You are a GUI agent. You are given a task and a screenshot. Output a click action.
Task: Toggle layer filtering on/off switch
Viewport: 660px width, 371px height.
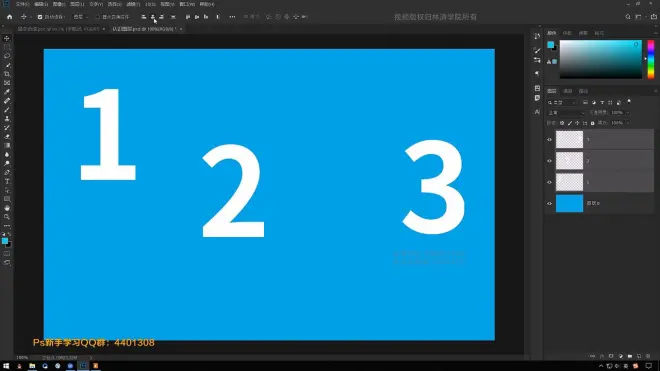point(629,102)
